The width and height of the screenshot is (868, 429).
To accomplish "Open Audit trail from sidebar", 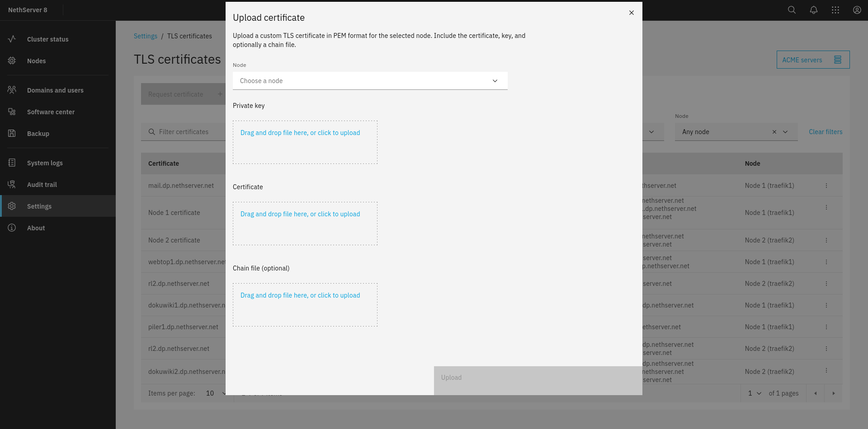I will point(42,185).
